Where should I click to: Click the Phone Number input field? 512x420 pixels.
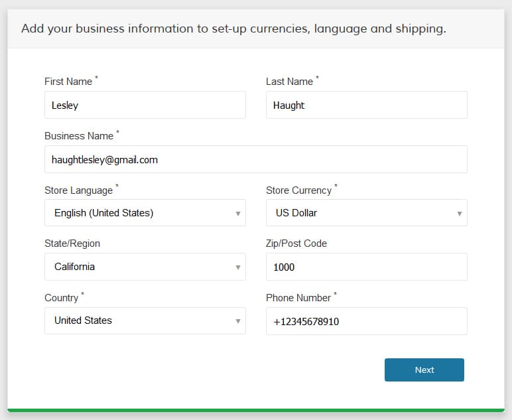pos(366,321)
